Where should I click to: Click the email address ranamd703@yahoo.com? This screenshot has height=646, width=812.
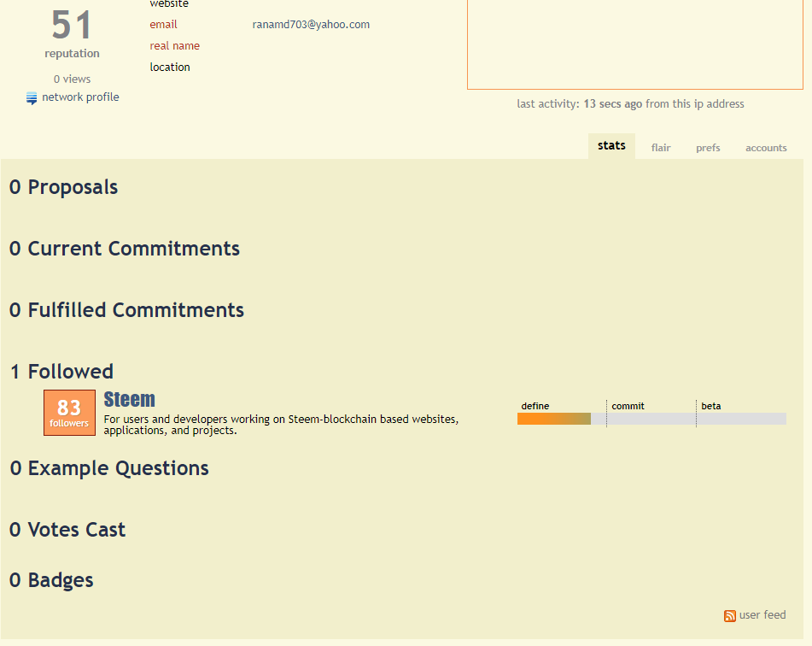[x=311, y=25]
